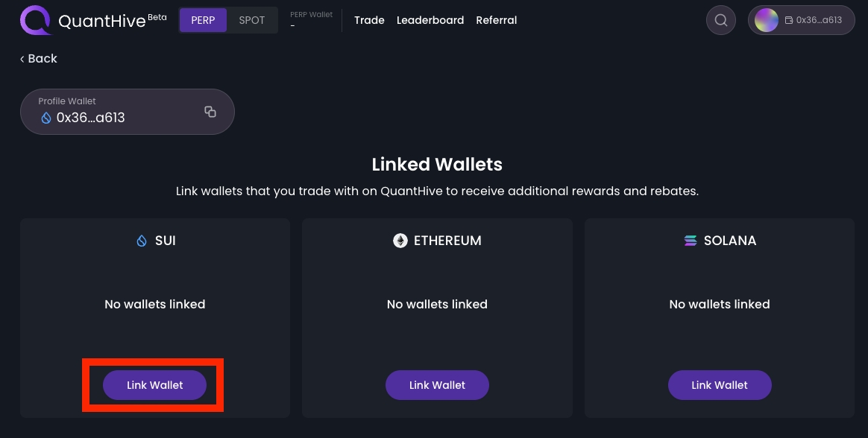
Task: Link a wallet for Ethereum
Action: [437, 385]
